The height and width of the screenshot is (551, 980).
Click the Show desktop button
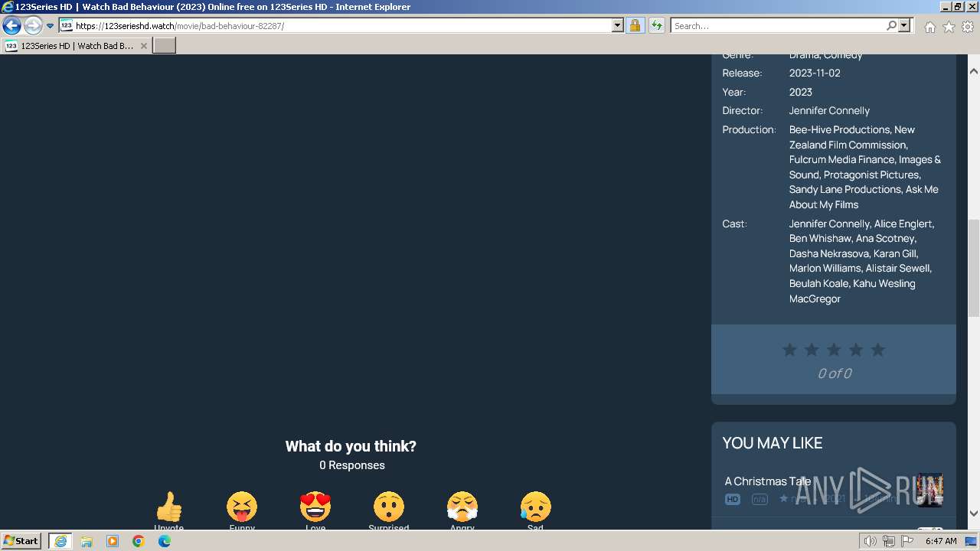(x=971, y=541)
